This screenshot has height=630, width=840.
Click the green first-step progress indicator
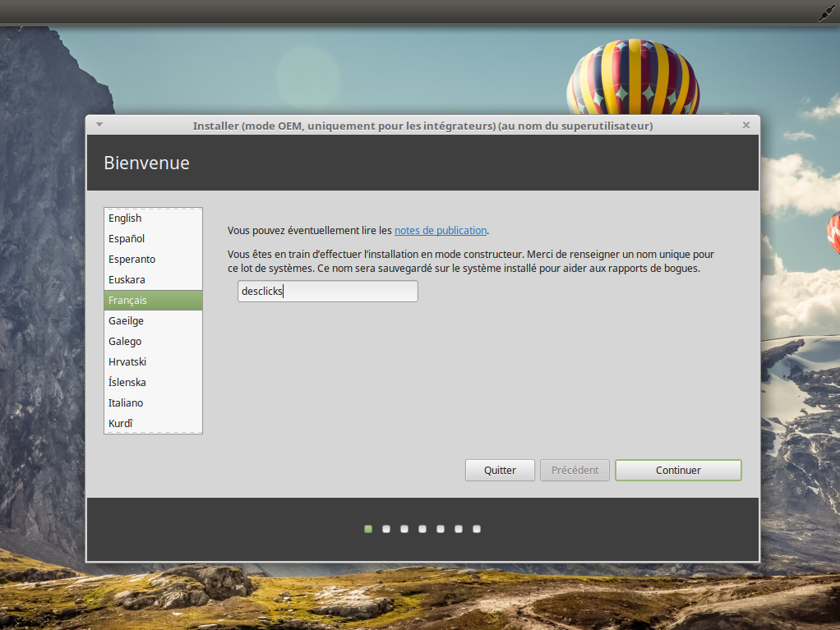(368, 529)
